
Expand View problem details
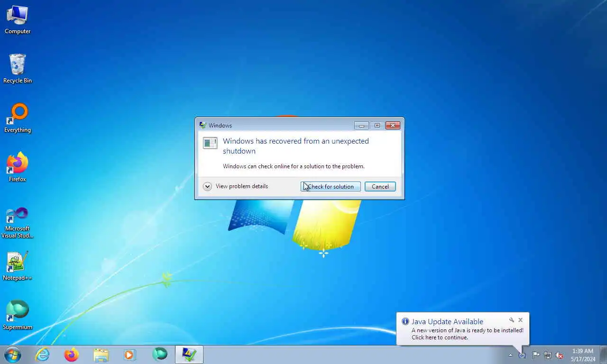[x=236, y=186]
